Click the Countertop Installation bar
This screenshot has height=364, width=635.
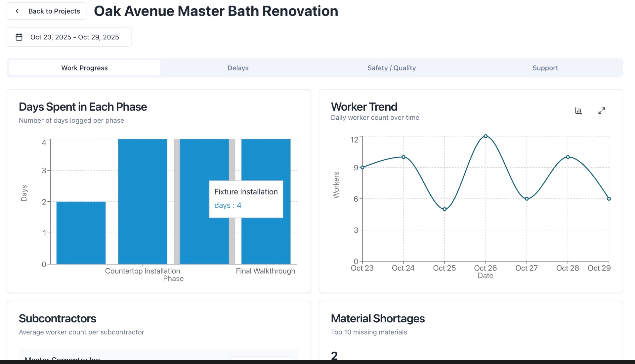click(x=143, y=202)
